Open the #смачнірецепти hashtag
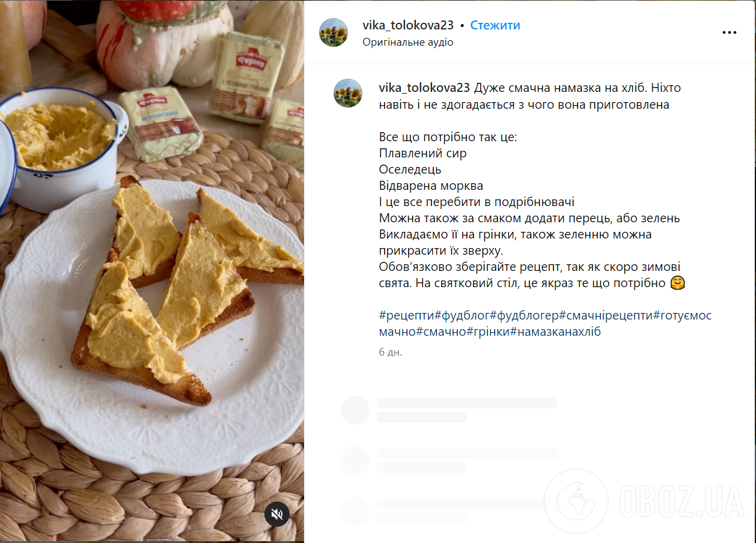 pos(606,315)
